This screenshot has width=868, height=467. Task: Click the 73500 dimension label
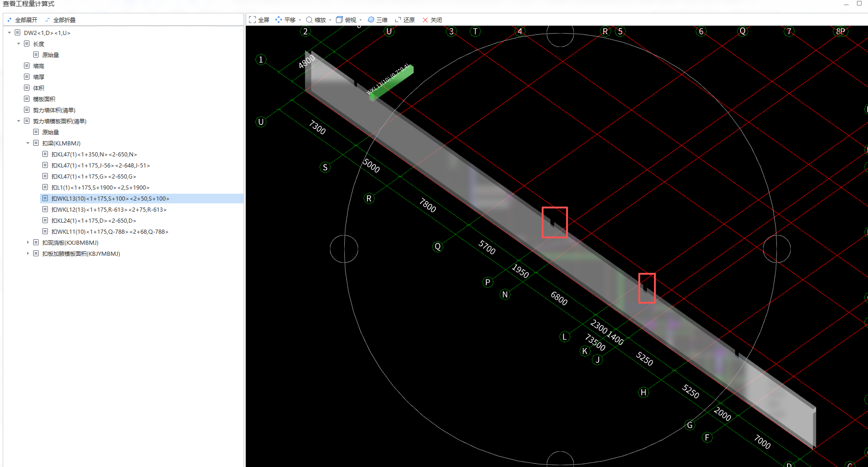tap(595, 342)
